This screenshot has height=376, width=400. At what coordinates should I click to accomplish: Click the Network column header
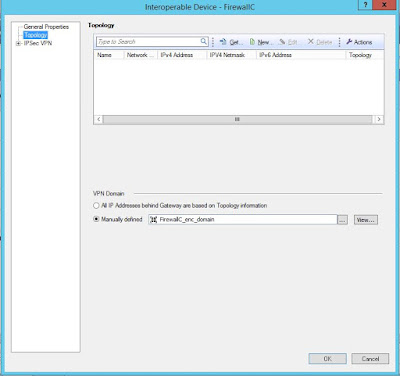[x=140, y=55]
